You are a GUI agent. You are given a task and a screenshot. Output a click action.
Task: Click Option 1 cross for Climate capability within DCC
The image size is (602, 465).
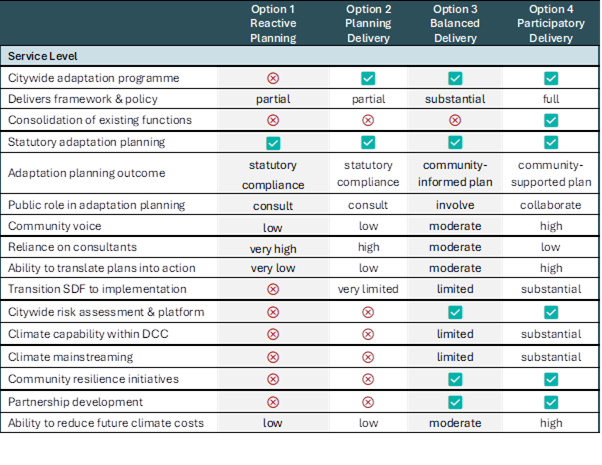pyautogui.click(x=273, y=334)
